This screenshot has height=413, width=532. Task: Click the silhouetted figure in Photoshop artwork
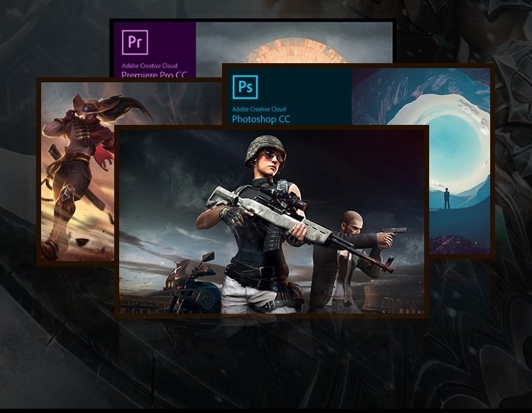point(447,197)
